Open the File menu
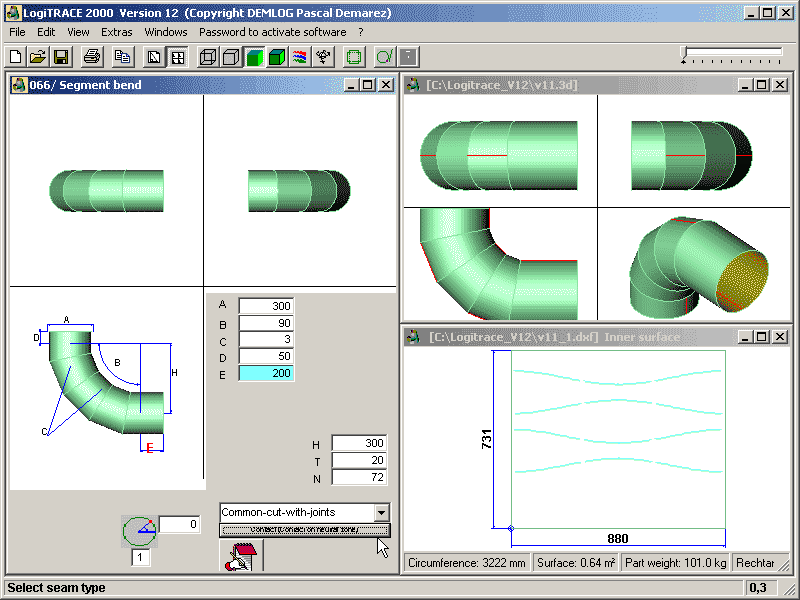The image size is (800, 600). tap(17, 32)
